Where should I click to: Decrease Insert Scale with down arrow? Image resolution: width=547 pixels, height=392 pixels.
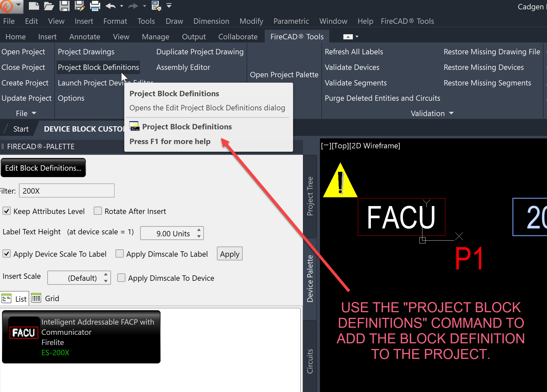click(106, 281)
